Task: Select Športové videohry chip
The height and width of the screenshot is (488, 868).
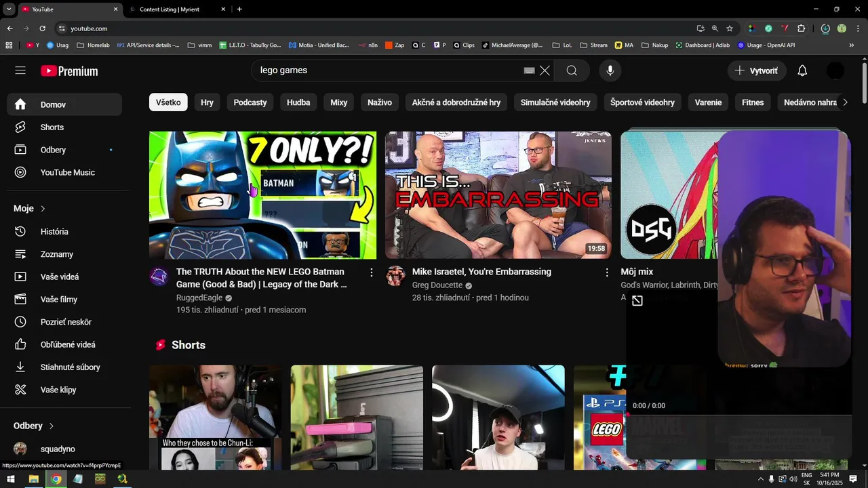Action: tap(642, 102)
